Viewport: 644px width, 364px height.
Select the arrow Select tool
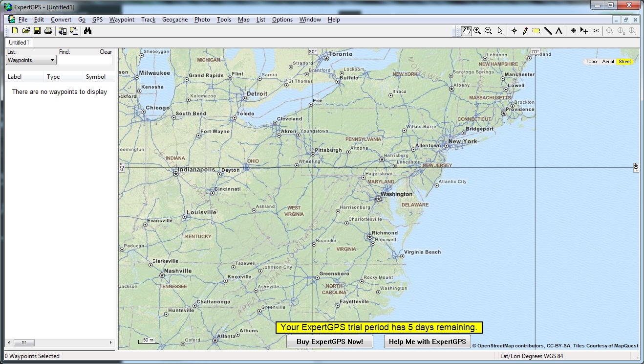(x=500, y=30)
